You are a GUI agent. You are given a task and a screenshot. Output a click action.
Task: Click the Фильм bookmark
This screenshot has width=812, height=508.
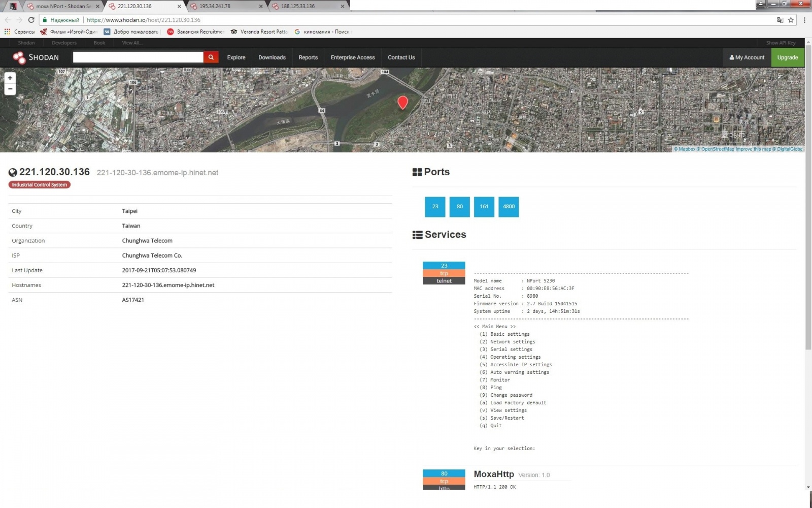point(69,31)
